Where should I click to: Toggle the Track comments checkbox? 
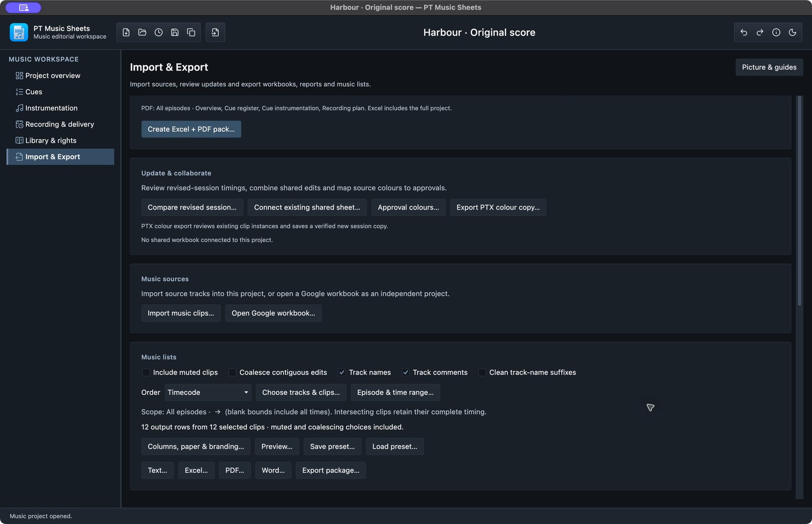coord(406,372)
